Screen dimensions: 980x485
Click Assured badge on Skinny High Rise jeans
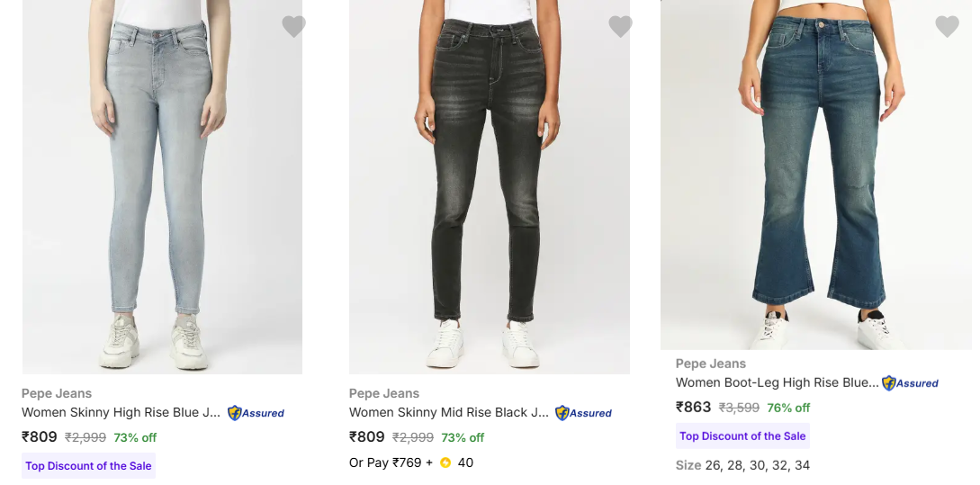(256, 413)
